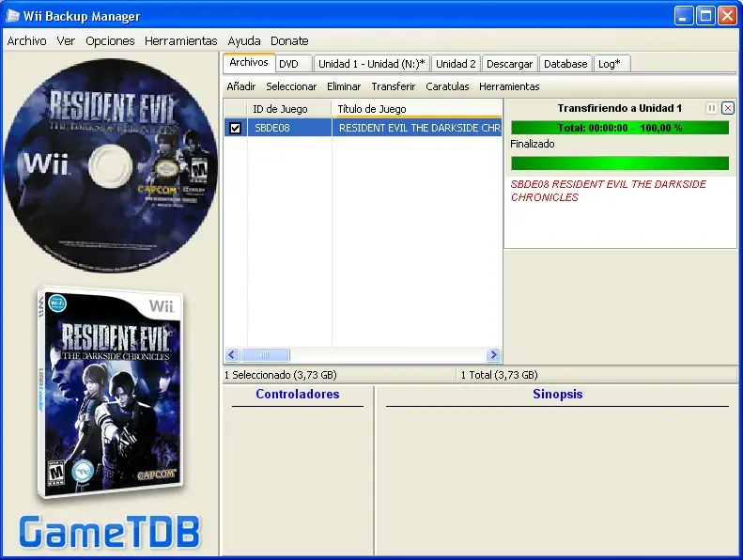This screenshot has height=560, width=743.
Task: Click the Eliminar toolbar menu
Action: pos(344,86)
